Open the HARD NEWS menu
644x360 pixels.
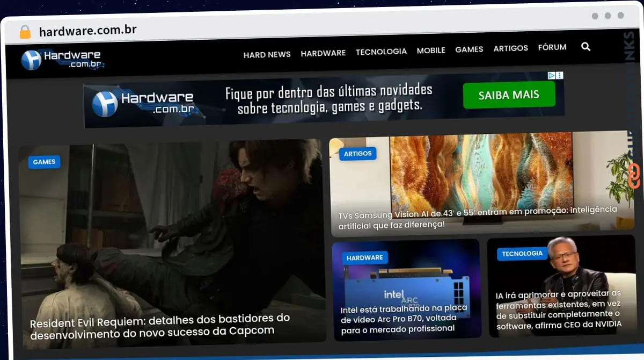(267, 54)
